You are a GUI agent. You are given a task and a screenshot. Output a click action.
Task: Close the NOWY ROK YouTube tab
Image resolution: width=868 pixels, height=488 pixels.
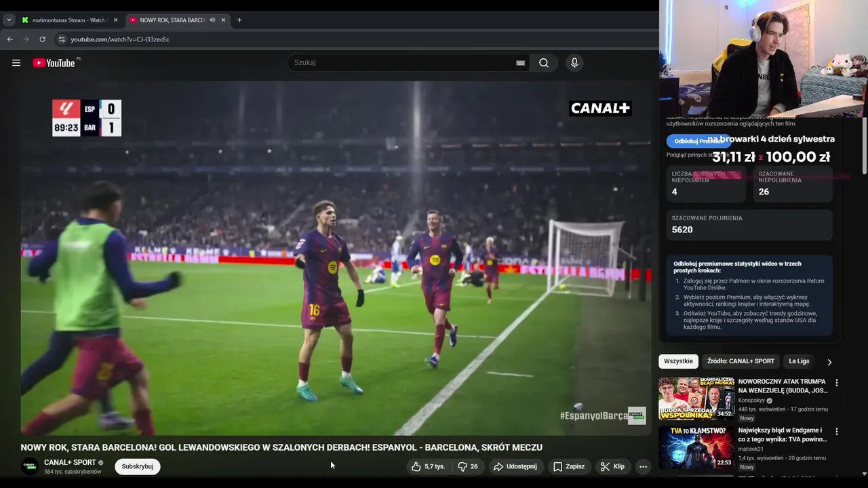223,20
